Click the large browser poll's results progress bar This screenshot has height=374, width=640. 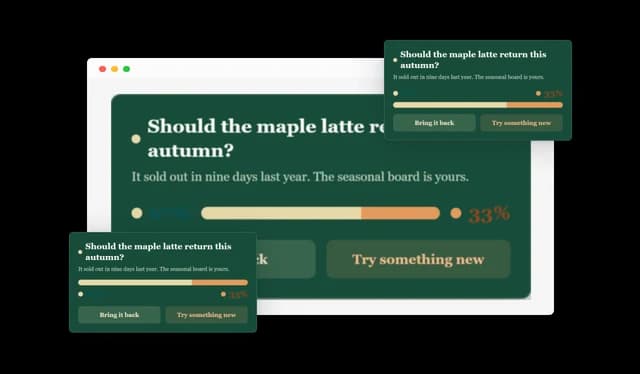(x=320, y=213)
